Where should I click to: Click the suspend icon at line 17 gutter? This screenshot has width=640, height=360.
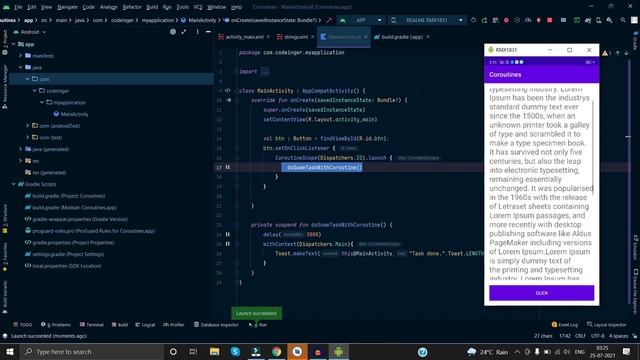click(228, 167)
